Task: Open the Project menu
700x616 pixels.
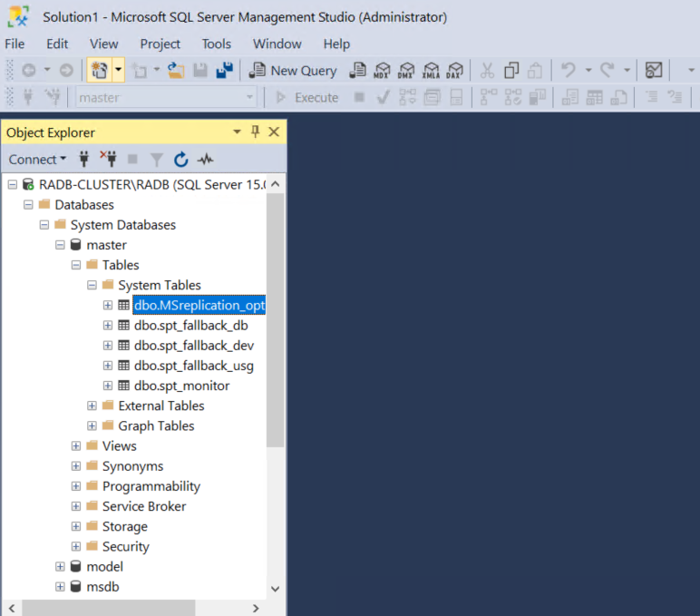Action: [x=160, y=44]
